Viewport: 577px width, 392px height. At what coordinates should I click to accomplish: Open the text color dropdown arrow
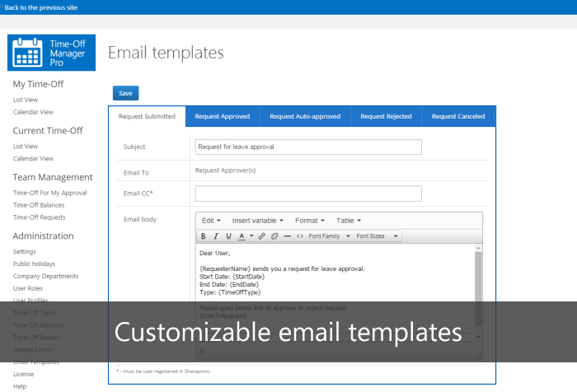(251, 236)
